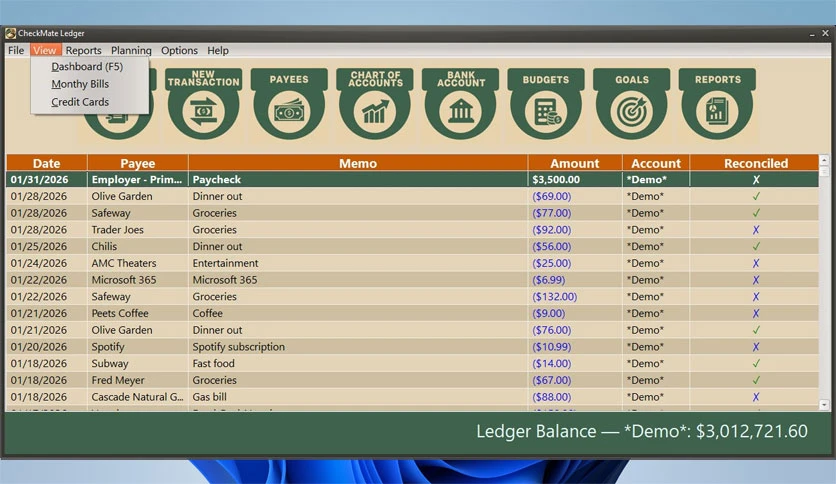This screenshot has width=836, height=484.
Task: Sort by the Date column header
Action: click(x=46, y=163)
